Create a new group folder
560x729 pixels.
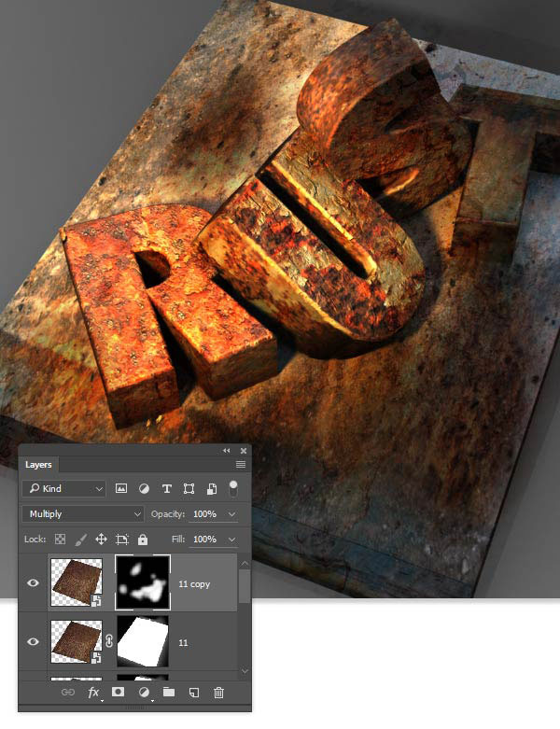coord(169,693)
